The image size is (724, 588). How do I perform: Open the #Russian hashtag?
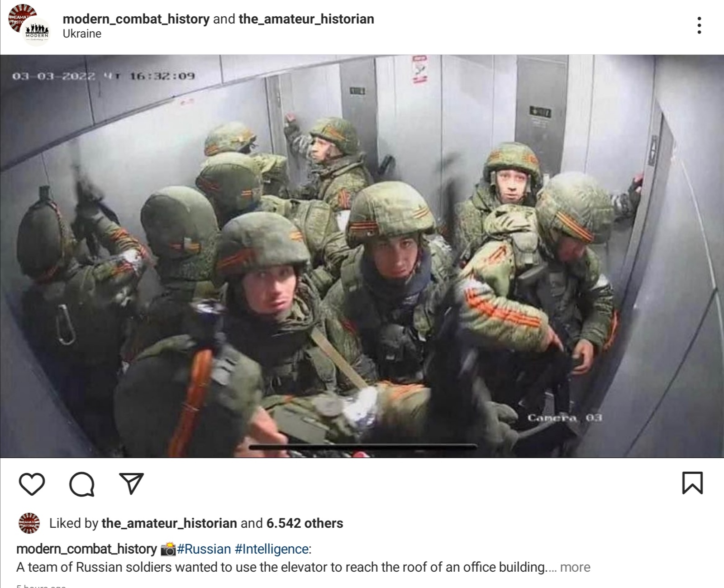point(204,549)
